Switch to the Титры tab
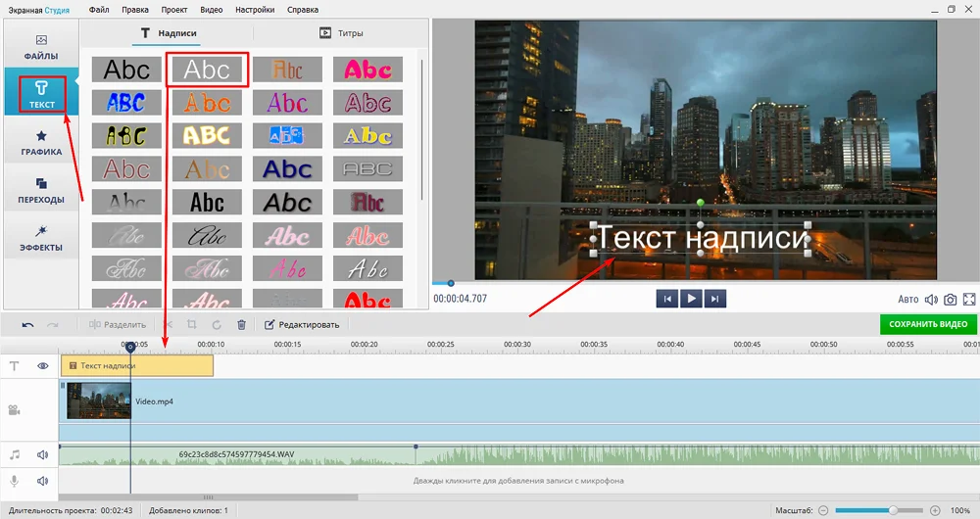This screenshot has height=519, width=980. 341,33
